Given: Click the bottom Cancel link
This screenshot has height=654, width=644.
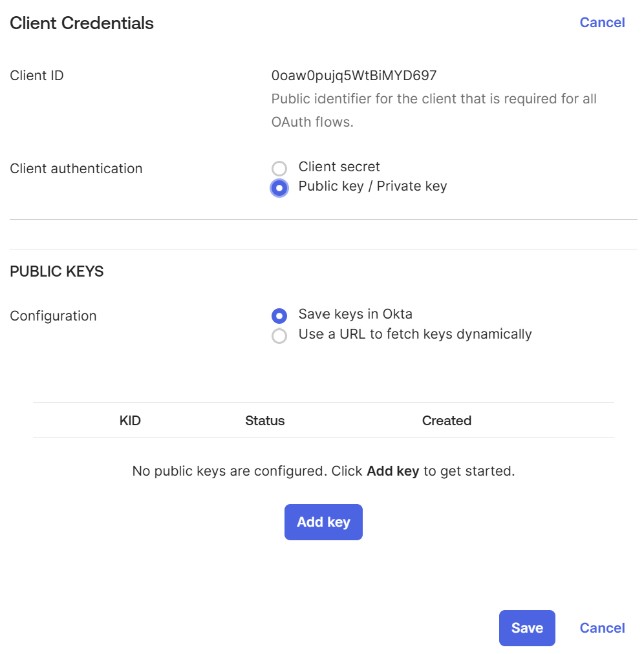Looking at the screenshot, I should coord(602,628).
